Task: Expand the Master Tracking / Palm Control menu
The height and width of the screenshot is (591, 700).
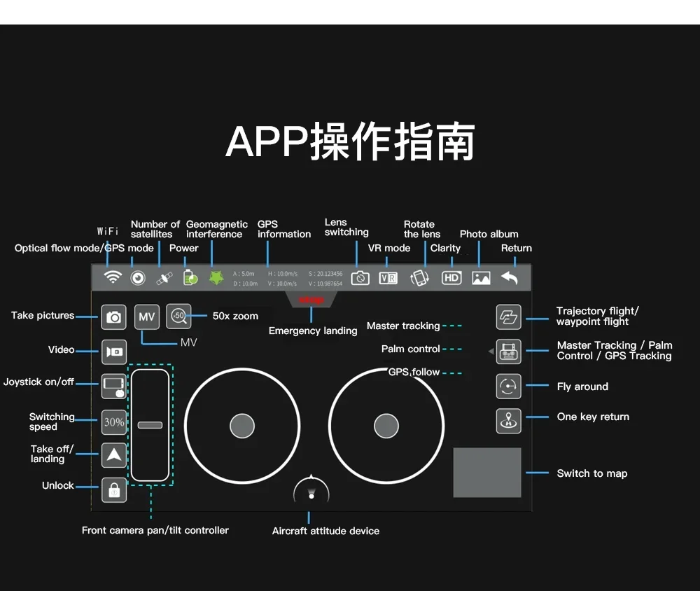Action: (x=508, y=352)
